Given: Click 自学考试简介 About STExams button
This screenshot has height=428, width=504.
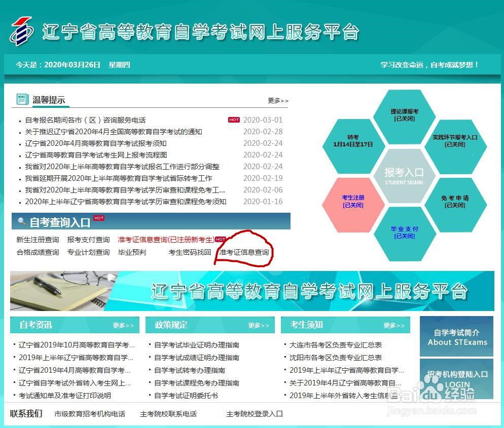Looking at the screenshot, I should tap(456, 336).
